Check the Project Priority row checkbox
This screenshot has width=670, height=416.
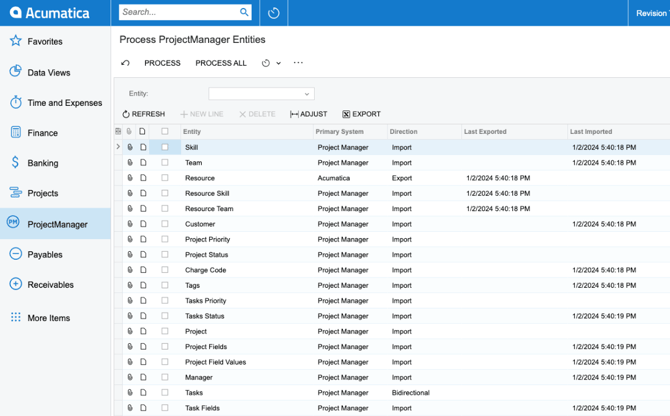pos(165,239)
